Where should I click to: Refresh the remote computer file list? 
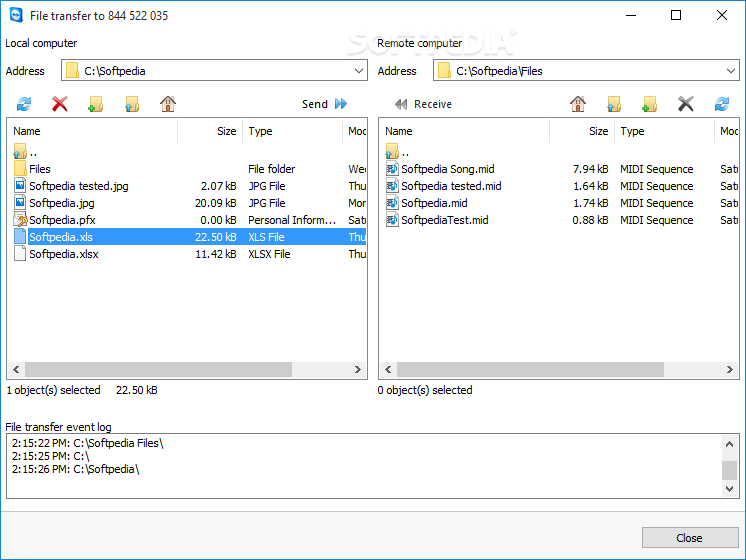(722, 104)
